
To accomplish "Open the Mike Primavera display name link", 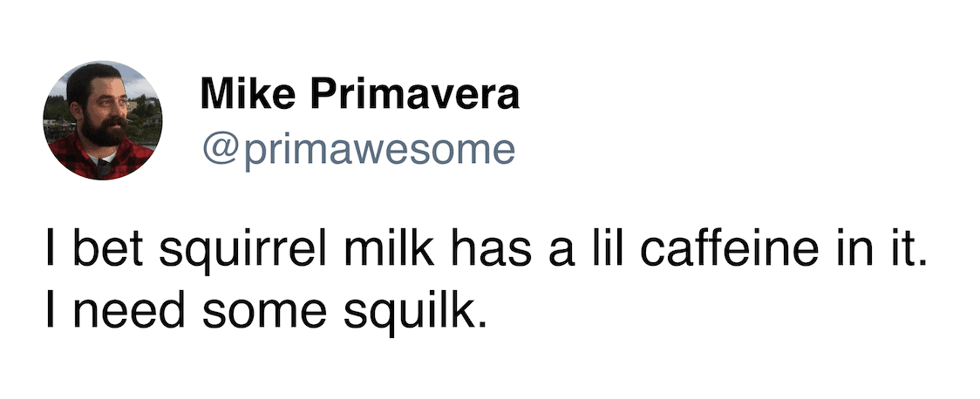I will point(359,95).
